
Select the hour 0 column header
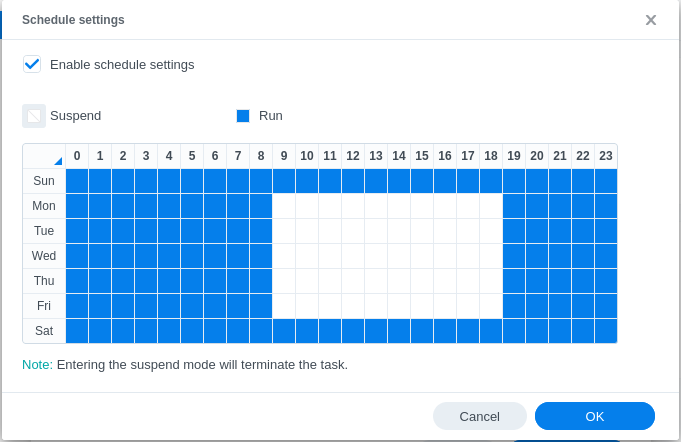click(x=77, y=156)
